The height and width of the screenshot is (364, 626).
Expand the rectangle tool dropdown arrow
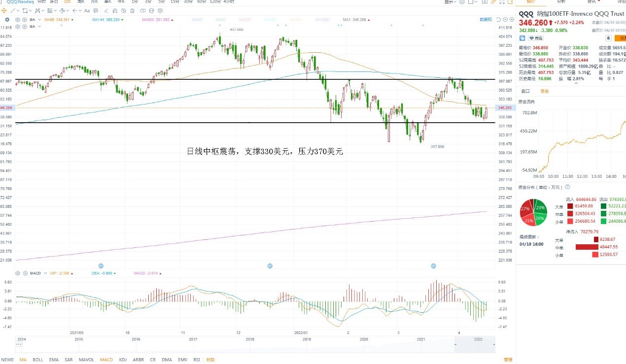point(31,11)
